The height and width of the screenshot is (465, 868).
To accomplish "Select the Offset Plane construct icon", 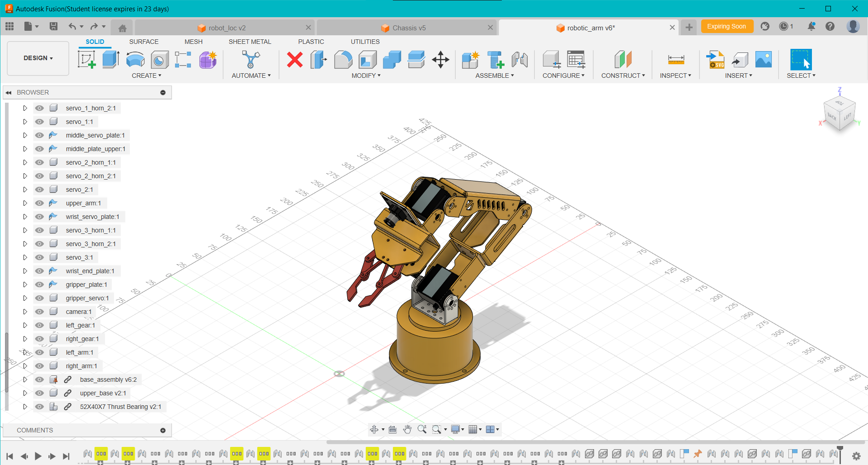I will (623, 59).
